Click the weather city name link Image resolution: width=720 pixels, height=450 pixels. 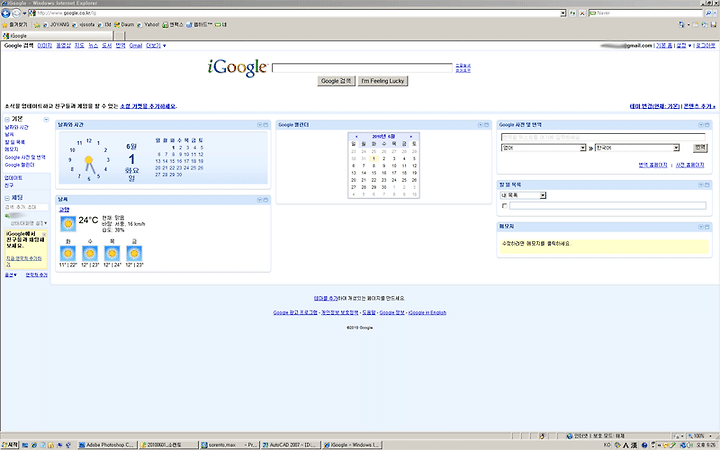point(64,209)
